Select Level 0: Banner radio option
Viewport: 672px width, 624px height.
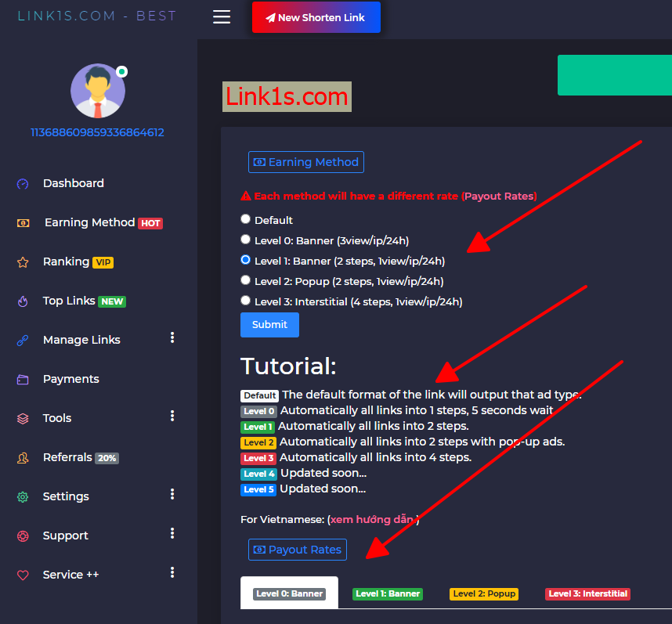pyautogui.click(x=245, y=240)
